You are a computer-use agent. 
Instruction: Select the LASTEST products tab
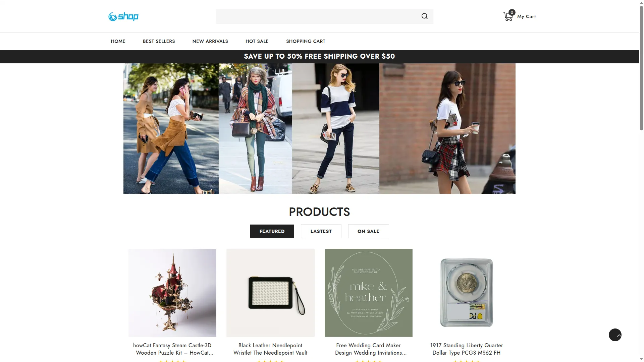[x=321, y=231]
